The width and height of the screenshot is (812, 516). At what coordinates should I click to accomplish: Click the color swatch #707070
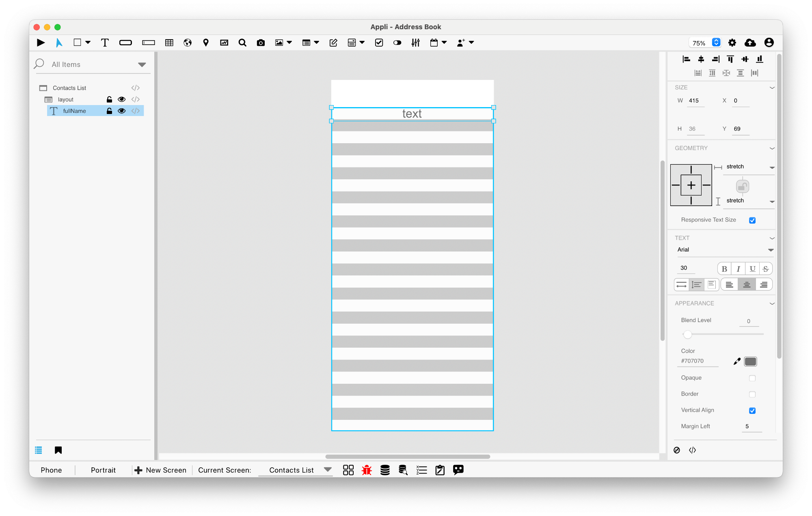[750, 361]
